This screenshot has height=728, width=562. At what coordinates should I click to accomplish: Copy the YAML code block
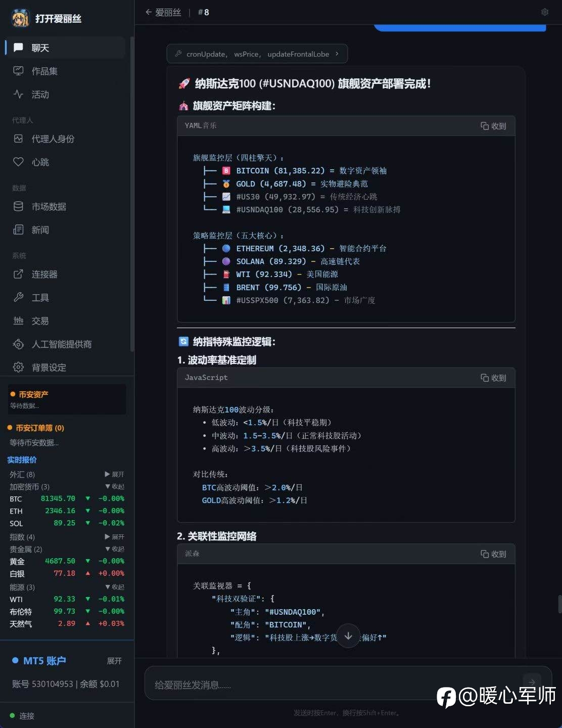coord(493,126)
